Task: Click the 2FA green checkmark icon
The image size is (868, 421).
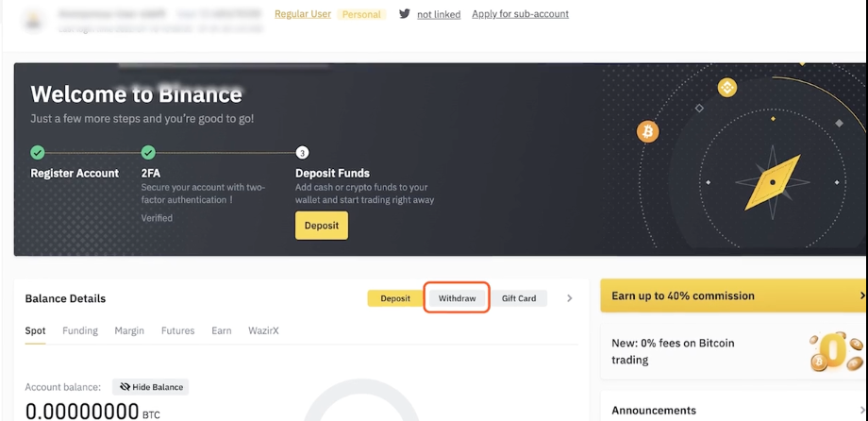Action: pos(148,152)
